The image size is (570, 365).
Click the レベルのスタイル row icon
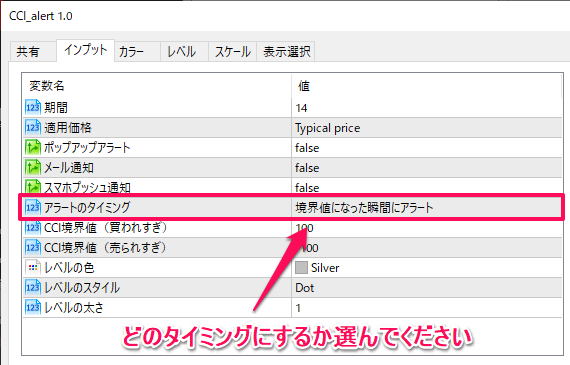[x=33, y=287]
